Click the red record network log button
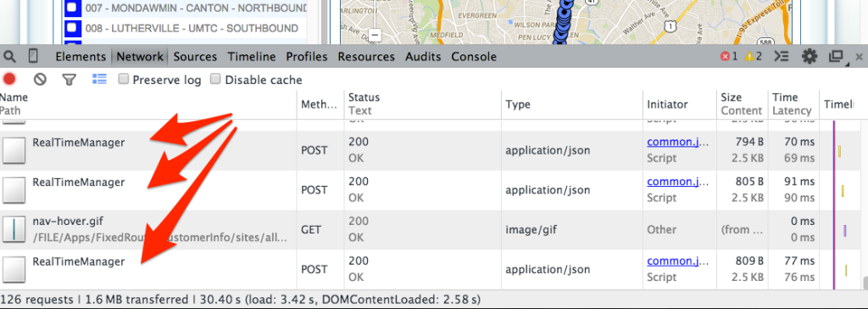The image size is (868, 309). click(8, 79)
